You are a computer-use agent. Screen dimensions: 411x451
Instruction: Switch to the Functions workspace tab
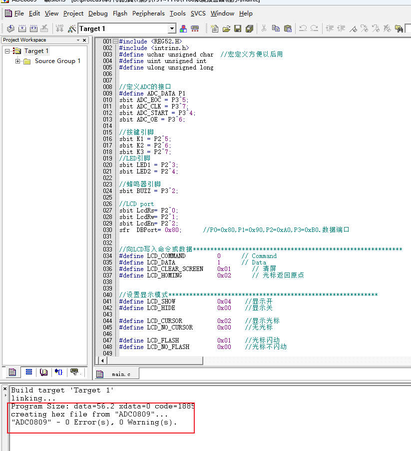coord(59,372)
